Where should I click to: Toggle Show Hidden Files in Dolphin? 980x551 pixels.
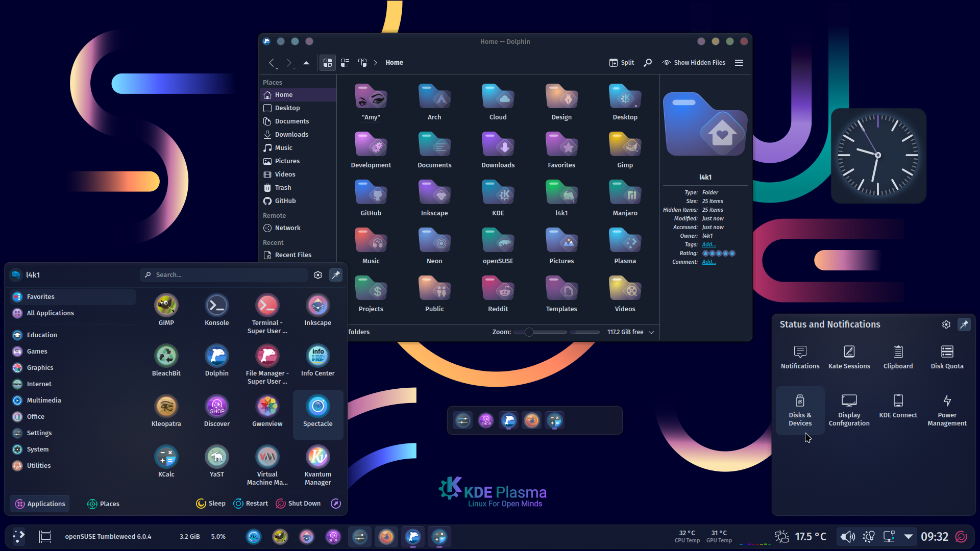[694, 62]
